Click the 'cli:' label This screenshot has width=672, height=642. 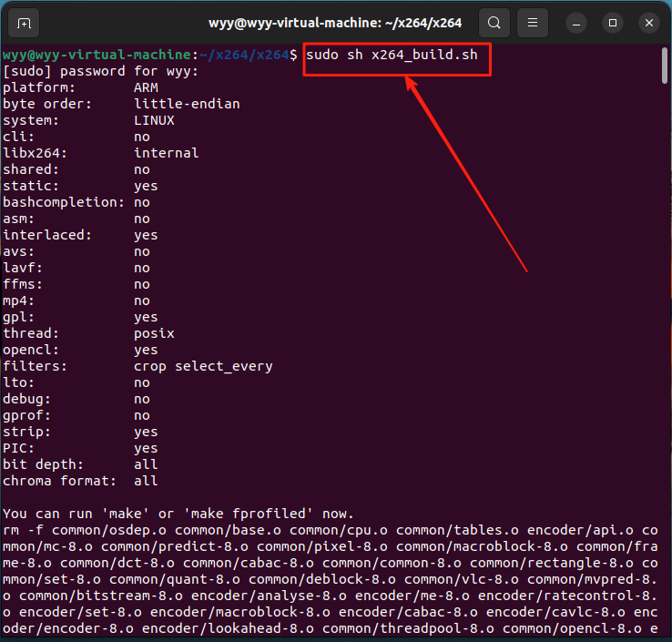tap(18, 137)
